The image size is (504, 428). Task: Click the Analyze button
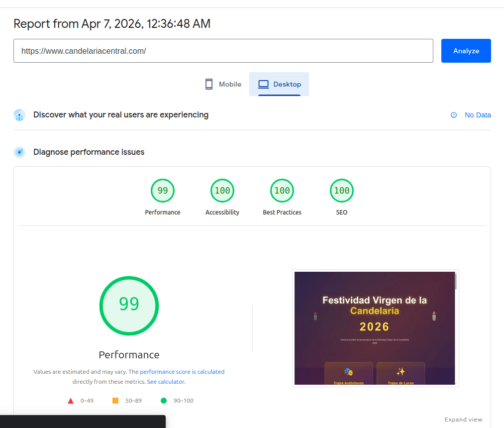point(466,50)
